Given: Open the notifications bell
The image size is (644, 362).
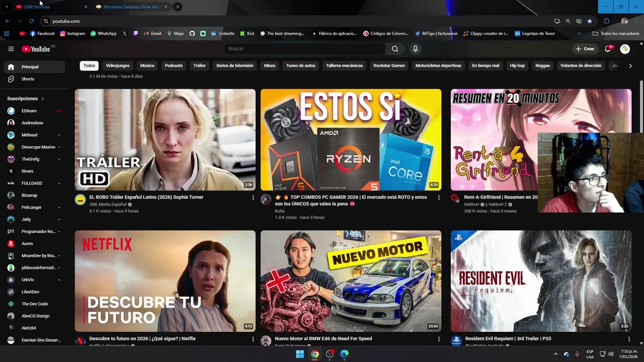Looking at the screenshot, I should 608,49.
